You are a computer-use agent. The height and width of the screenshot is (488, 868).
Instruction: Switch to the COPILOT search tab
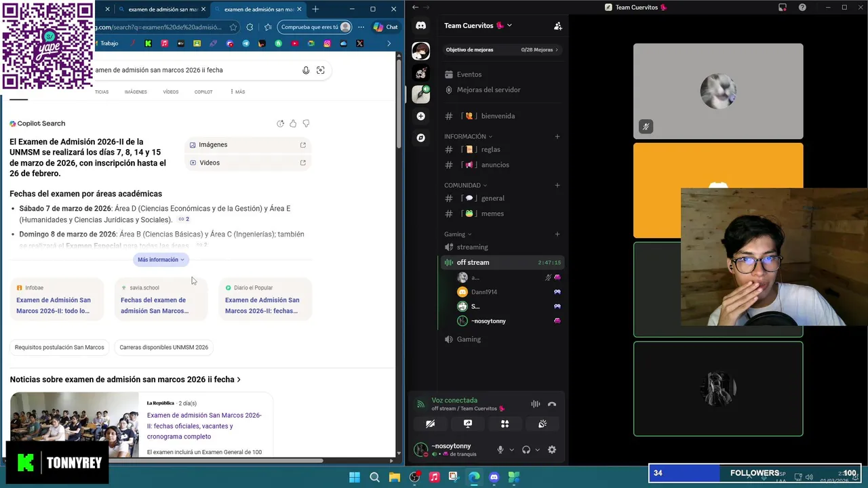(x=203, y=91)
